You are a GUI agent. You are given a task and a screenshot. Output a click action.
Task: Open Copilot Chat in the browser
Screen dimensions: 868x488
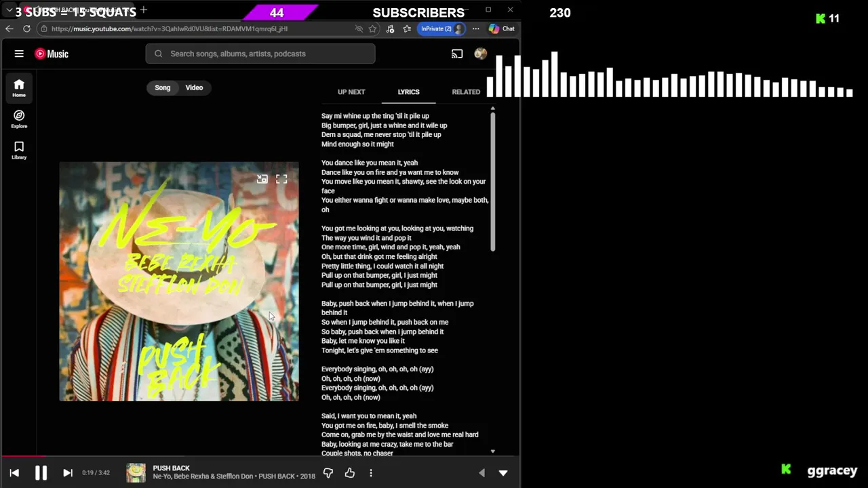pos(502,28)
